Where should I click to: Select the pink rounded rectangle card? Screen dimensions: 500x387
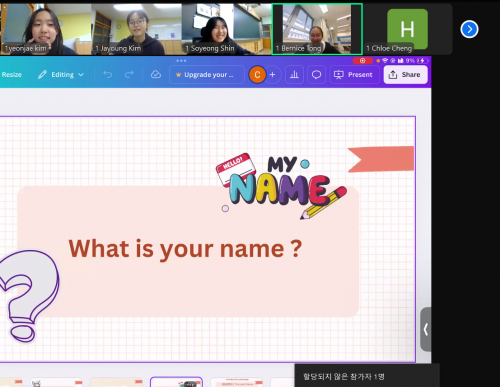(x=188, y=252)
